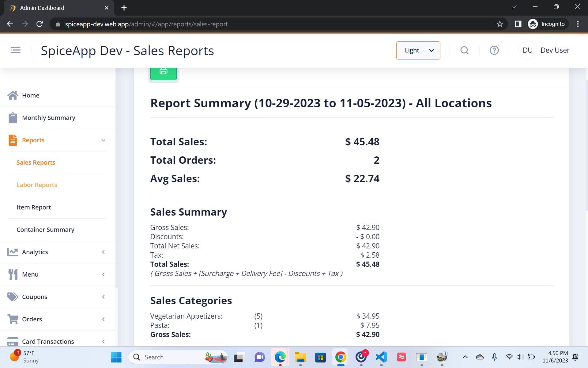This screenshot has height=368, width=588.
Task: Collapse the Reports section chevron
Action: click(104, 140)
